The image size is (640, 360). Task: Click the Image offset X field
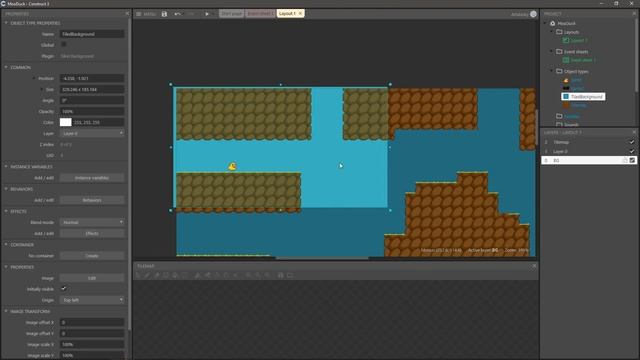(92, 322)
